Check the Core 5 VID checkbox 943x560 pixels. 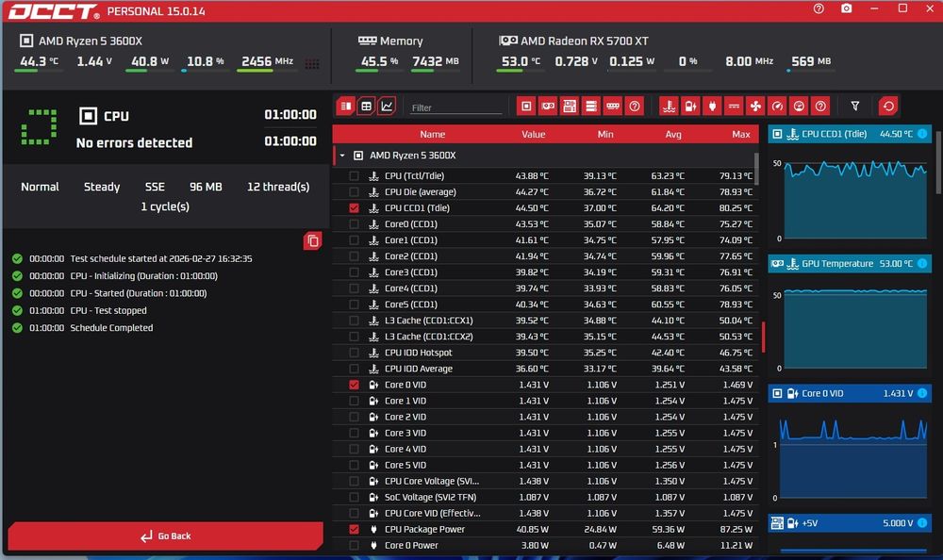point(354,465)
